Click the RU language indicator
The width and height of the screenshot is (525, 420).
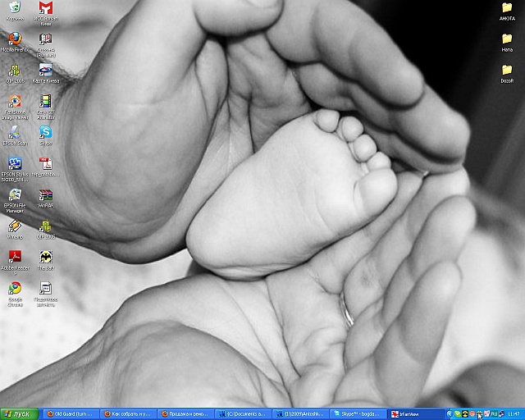tap(494, 414)
